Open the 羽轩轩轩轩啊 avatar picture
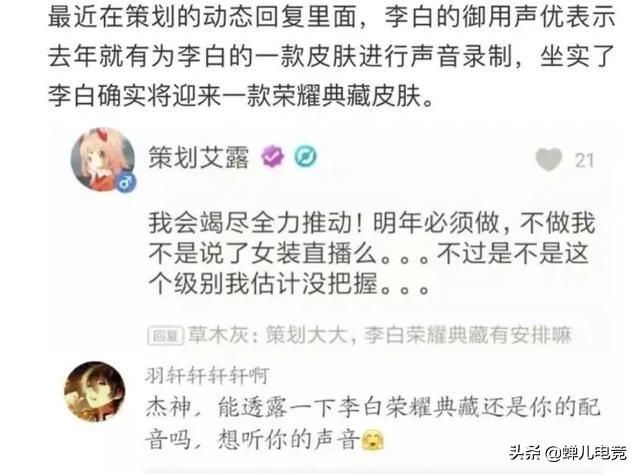 [95, 391]
